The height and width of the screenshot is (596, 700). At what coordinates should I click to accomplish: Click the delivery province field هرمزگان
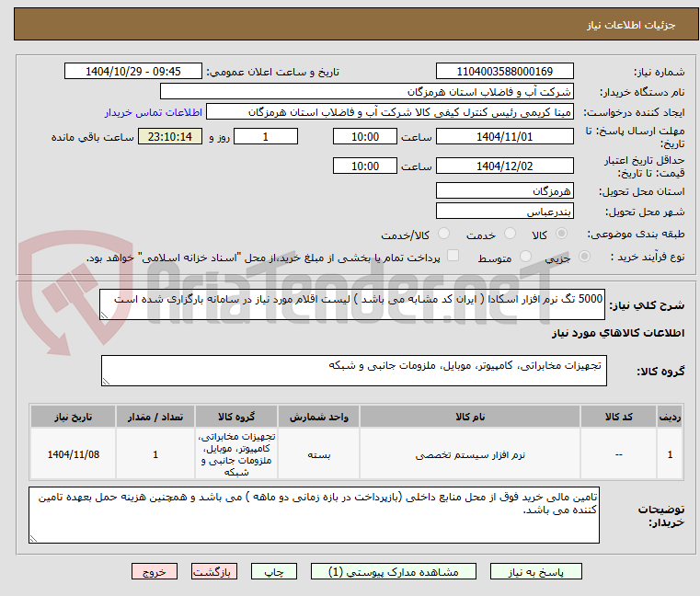pos(504,191)
